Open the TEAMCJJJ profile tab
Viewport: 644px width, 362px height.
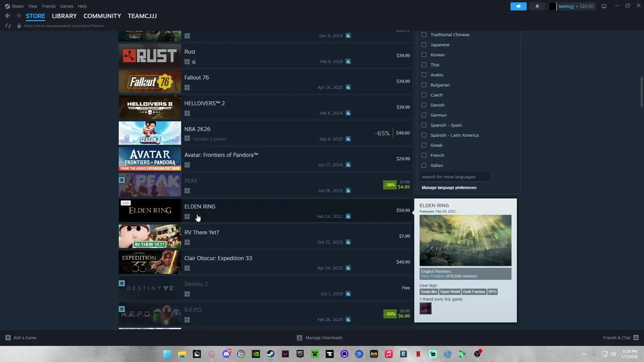[x=142, y=16]
